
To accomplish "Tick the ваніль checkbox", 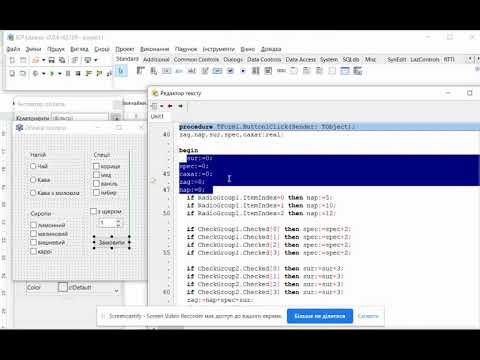I will [96, 183].
